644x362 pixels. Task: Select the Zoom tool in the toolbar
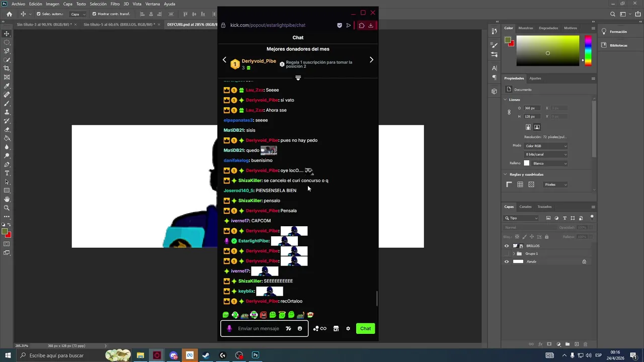(7, 208)
